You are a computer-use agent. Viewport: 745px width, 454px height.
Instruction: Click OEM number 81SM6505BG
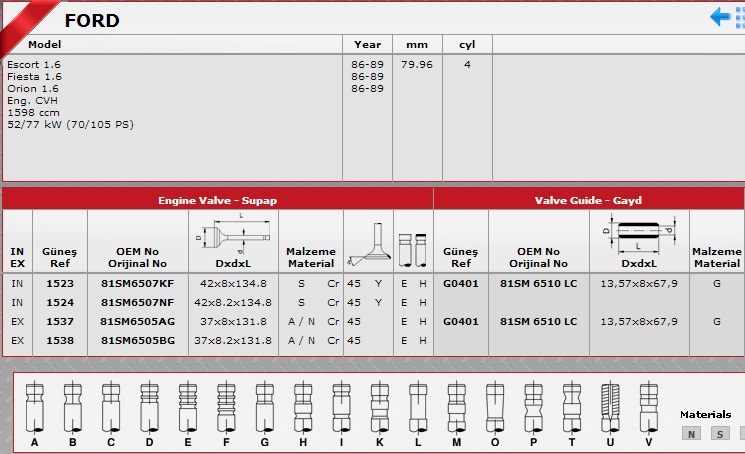[x=137, y=340]
